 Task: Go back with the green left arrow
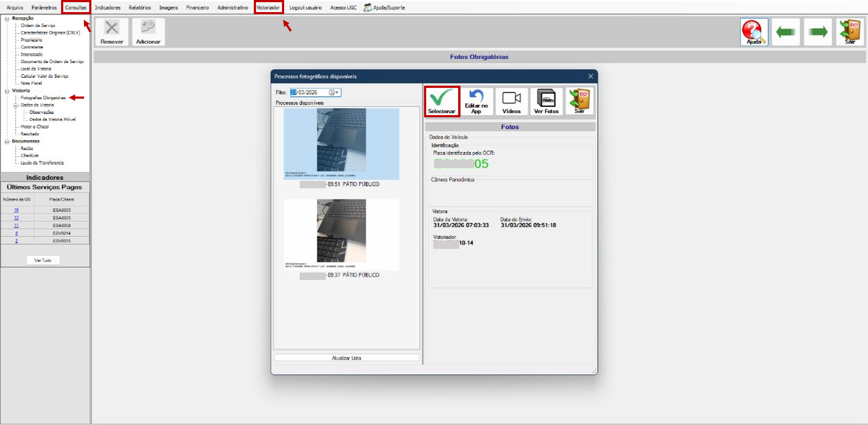pos(786,32)
